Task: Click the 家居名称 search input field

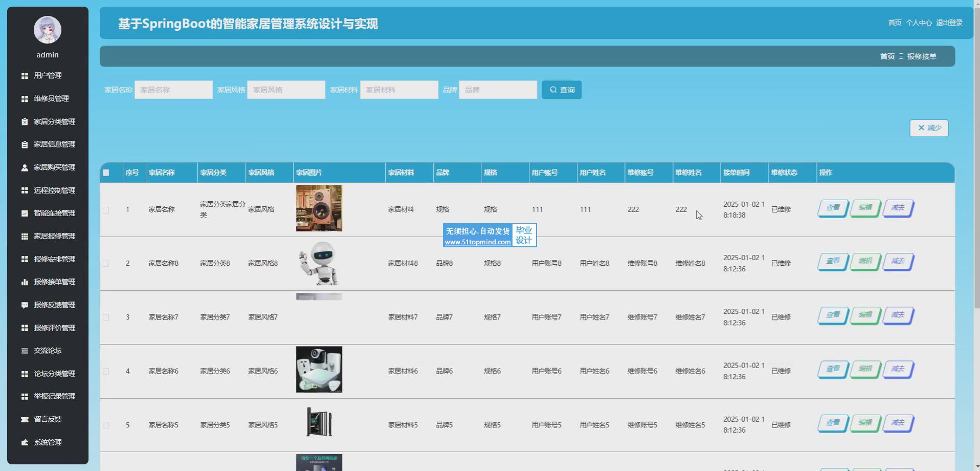Action: point(173,90)
